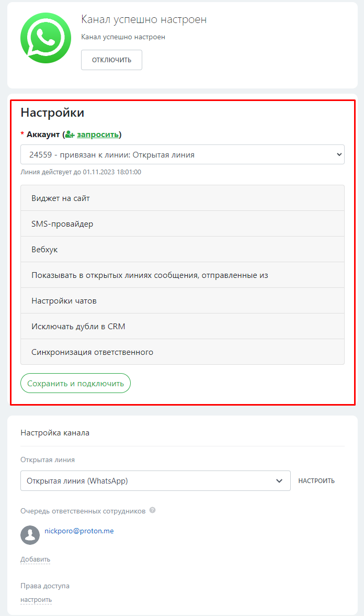This screenshot has height=616, width=364.
Task: Open the Настройки чатов section
Action: pos(182,301)
